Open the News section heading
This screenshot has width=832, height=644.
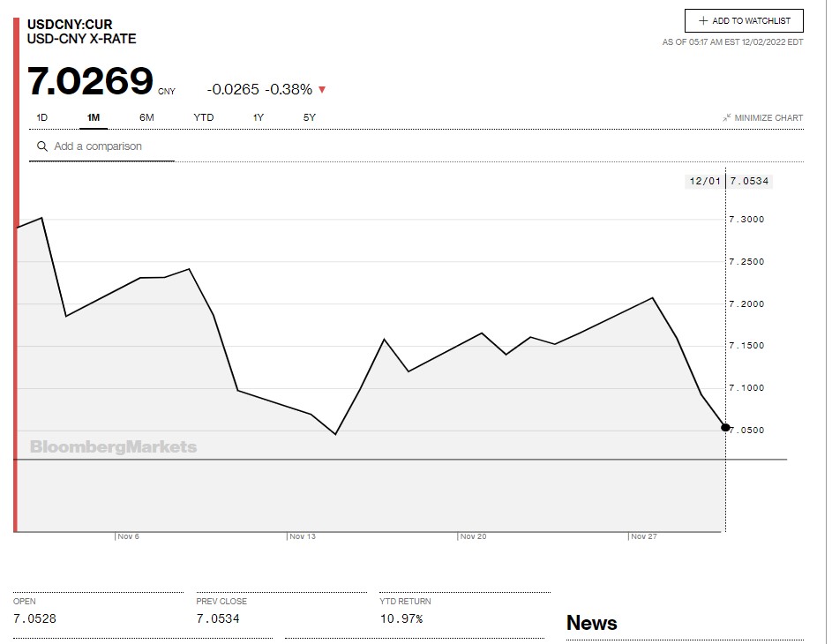tap(591, 623)
